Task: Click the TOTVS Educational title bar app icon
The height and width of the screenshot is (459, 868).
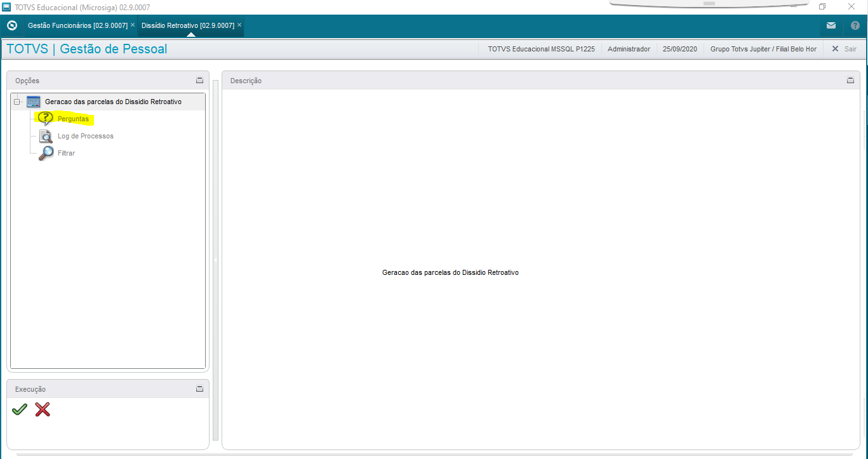Action: 6,7
